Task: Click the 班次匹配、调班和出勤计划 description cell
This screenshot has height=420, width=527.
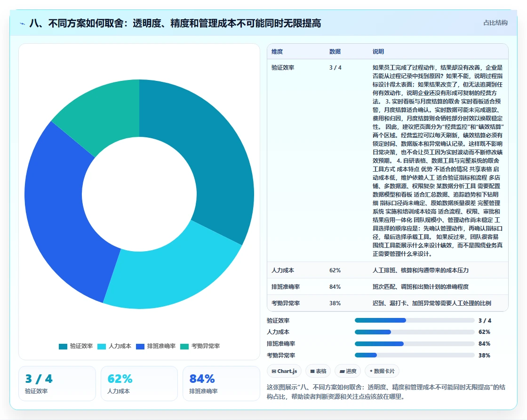Action: tap(421, 286)
